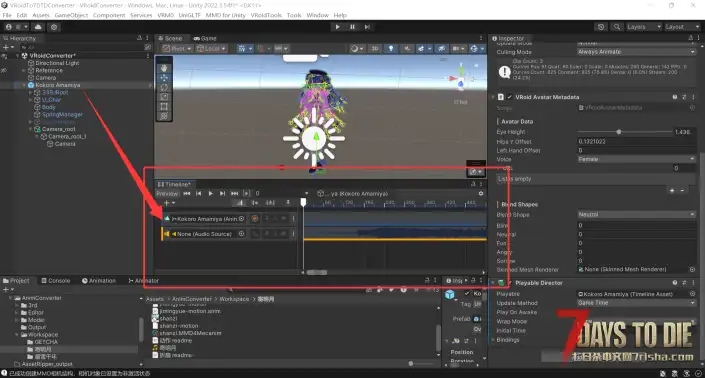The image size is (705, 378).
Task: Switch to the Game tab
Action: coord(205,39)
